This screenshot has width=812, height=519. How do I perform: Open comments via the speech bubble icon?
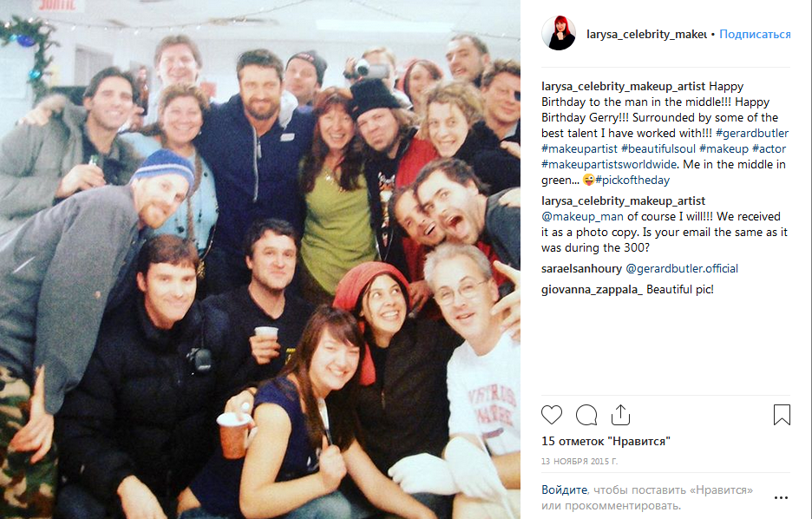click(x=586, y=415)
